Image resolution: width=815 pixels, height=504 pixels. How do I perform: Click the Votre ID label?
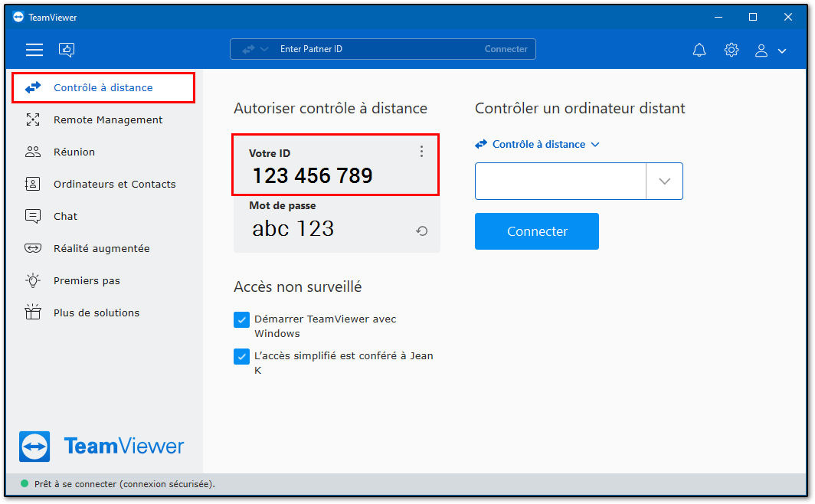(270, 153)
